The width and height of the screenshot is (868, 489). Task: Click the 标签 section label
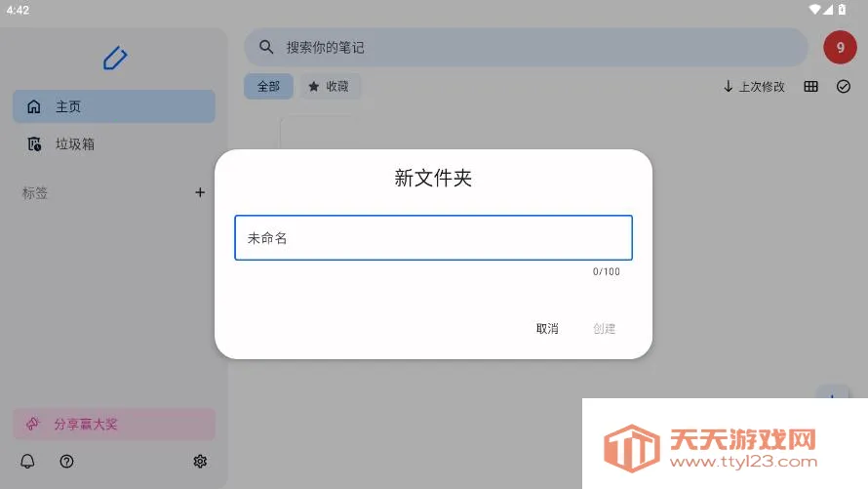[34, 192]
